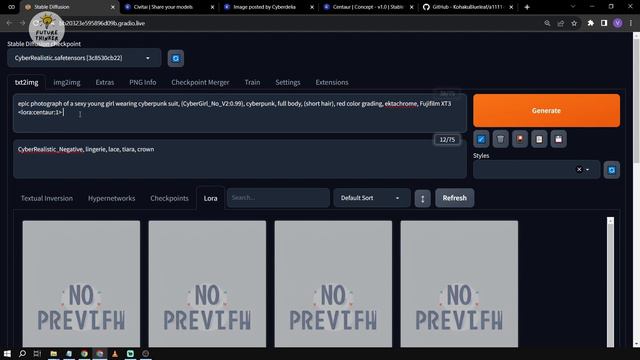The width and height of the screenshot is (640, 360).
Task: Clear the Styles selection with X
Action: [x=579, y=169]
